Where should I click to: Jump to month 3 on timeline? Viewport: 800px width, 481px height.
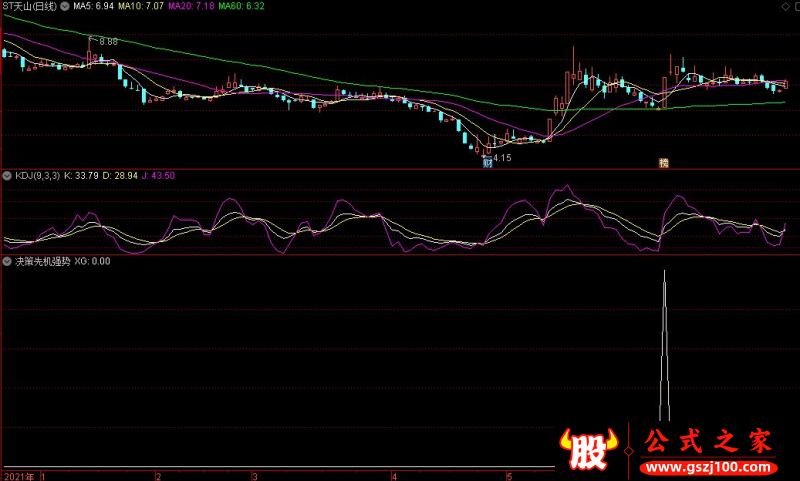[255, 476]
